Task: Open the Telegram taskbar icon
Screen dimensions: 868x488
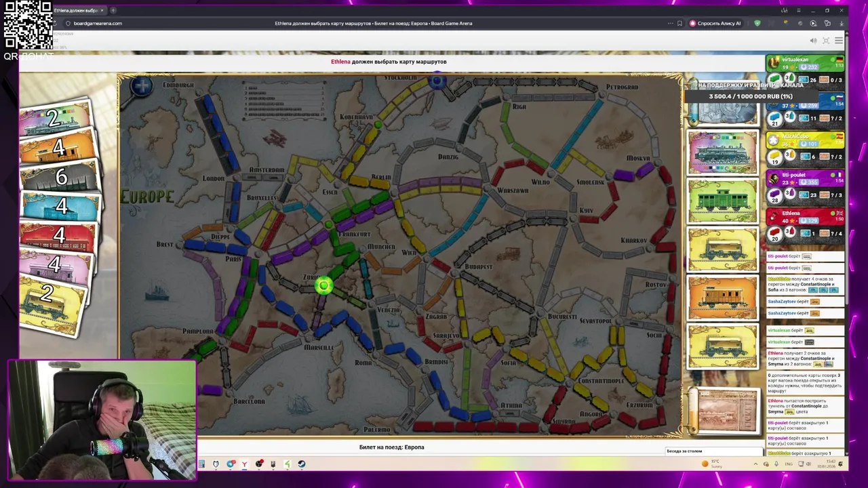Action: (x=231, y=464)
